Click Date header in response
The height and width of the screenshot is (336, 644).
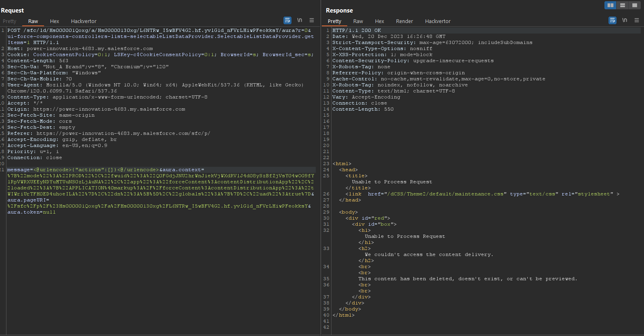(389, 36)
